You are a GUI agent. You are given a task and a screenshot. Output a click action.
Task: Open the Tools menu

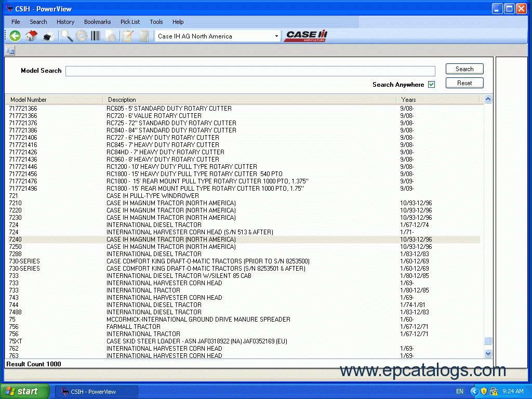coord(156,22)
